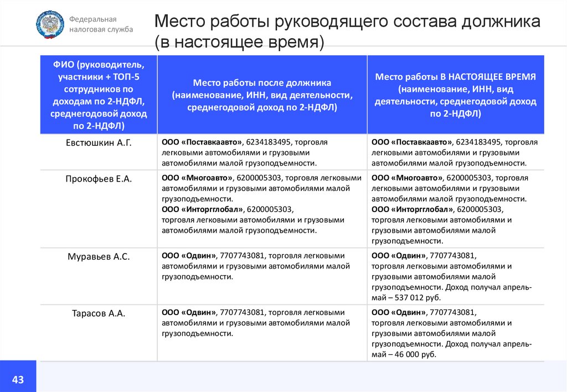The image size is (567, 392).
Task: Click 'ООО «Одвин»' in Тарасов's middle column
Action: point(188,312)
